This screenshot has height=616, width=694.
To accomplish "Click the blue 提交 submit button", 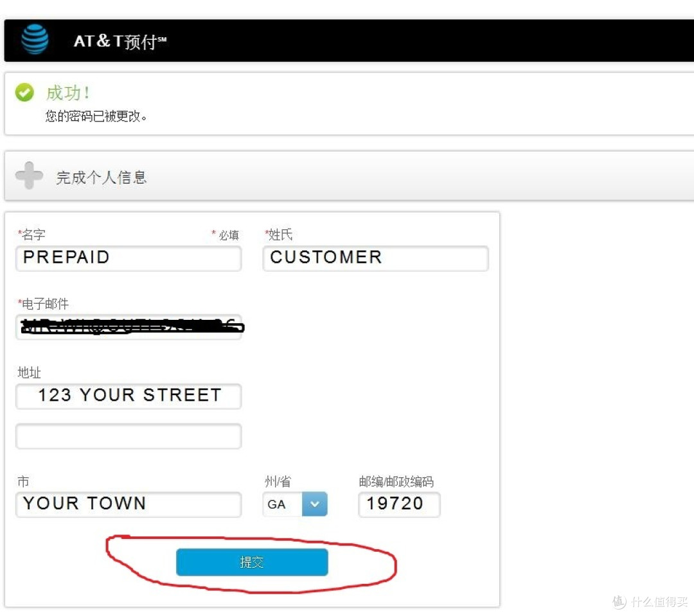I will point(252,562).
